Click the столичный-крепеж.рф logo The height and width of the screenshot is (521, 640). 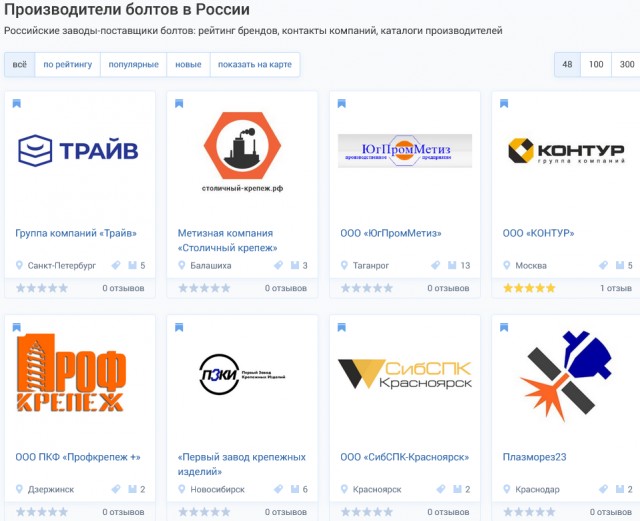point(242,152)
